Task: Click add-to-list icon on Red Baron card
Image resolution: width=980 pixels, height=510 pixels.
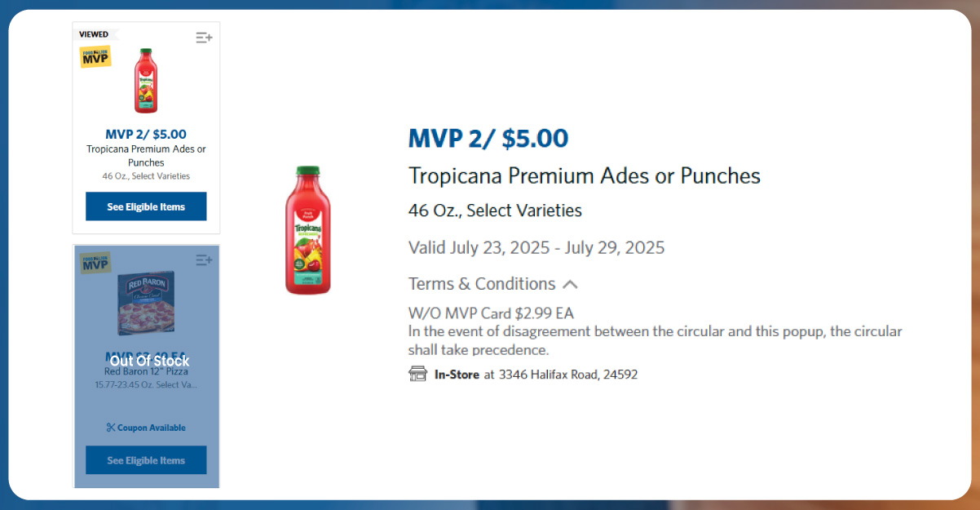Action: pyautogui.click(x=204, y=260)
